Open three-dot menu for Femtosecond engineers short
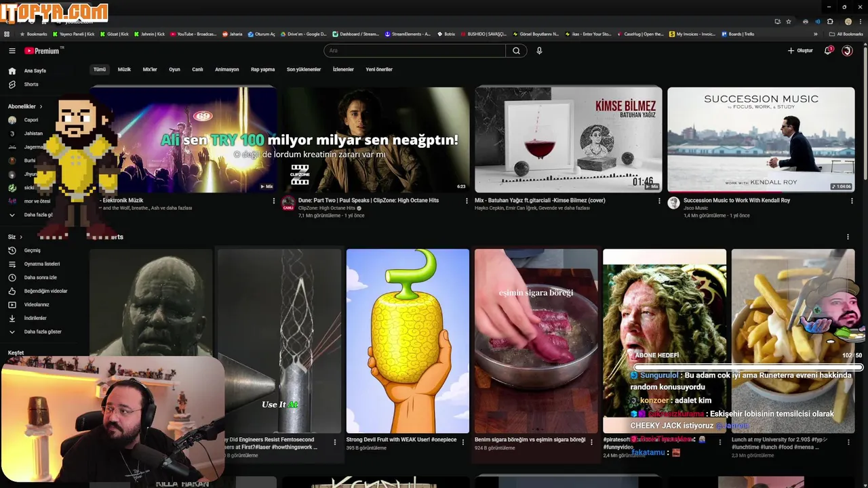This screenshot has width=868, height=488. point(334,442)
